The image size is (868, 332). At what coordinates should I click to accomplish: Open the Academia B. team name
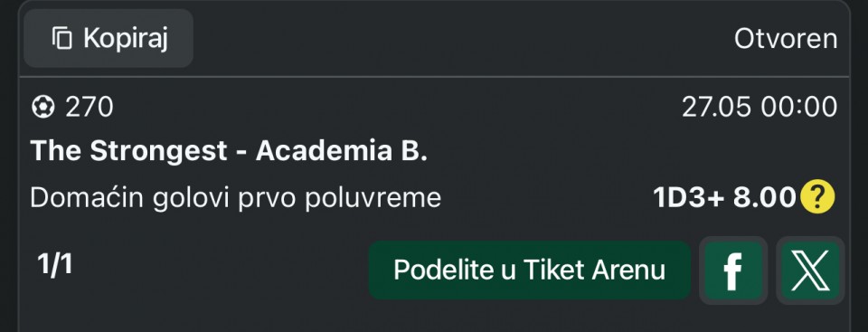tap(342, 151)
